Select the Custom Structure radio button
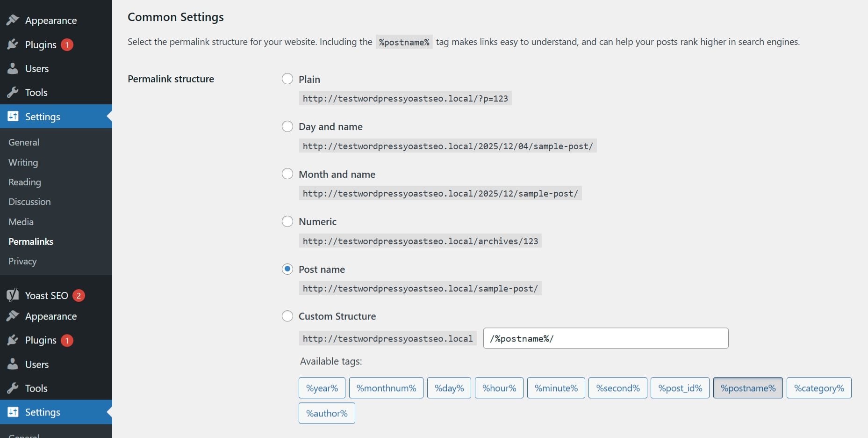 287,316
